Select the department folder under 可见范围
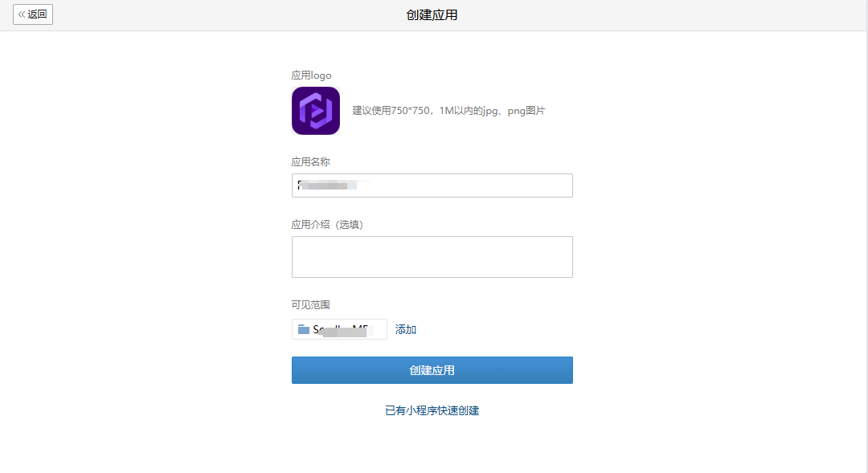Image resolution: width=868 pixels, height=473 pixels. coord(339,329)
